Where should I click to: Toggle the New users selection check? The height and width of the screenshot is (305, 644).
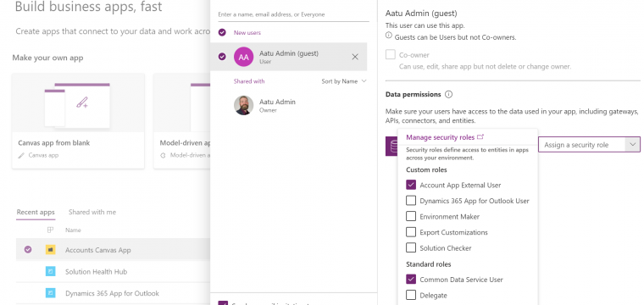coord(222,32)
